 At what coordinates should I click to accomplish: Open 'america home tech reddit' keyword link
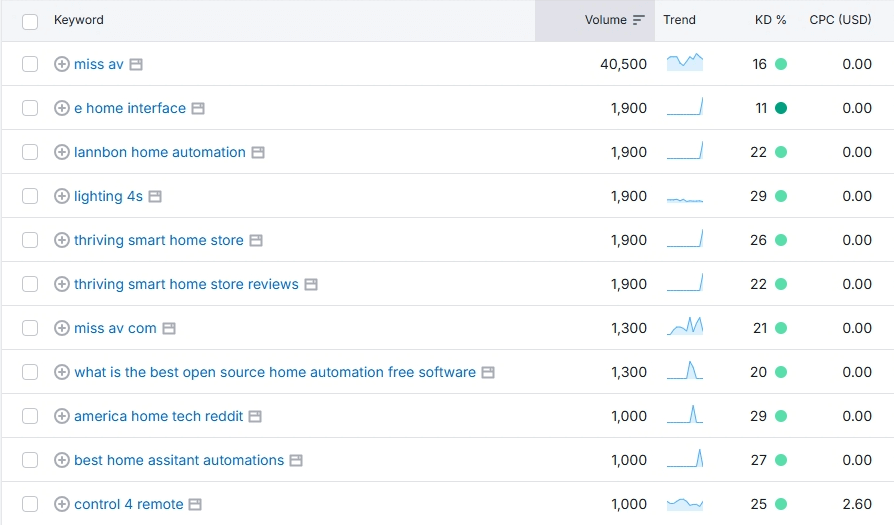coord(158,416)
